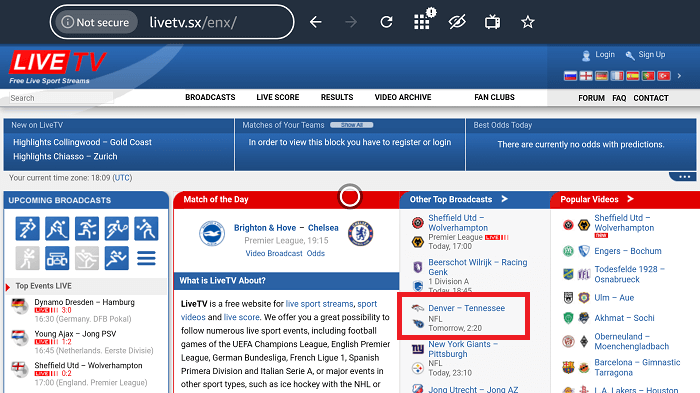The height and width of the screenshot is (393, 700).
Task: Switch language with the Spanish flag
Action: (x=633, y=76)
